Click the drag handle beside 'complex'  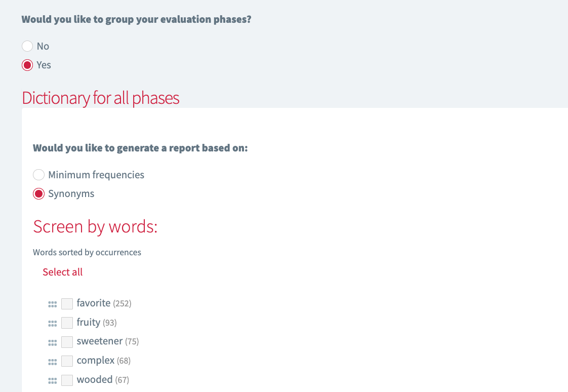pos(52,361)
